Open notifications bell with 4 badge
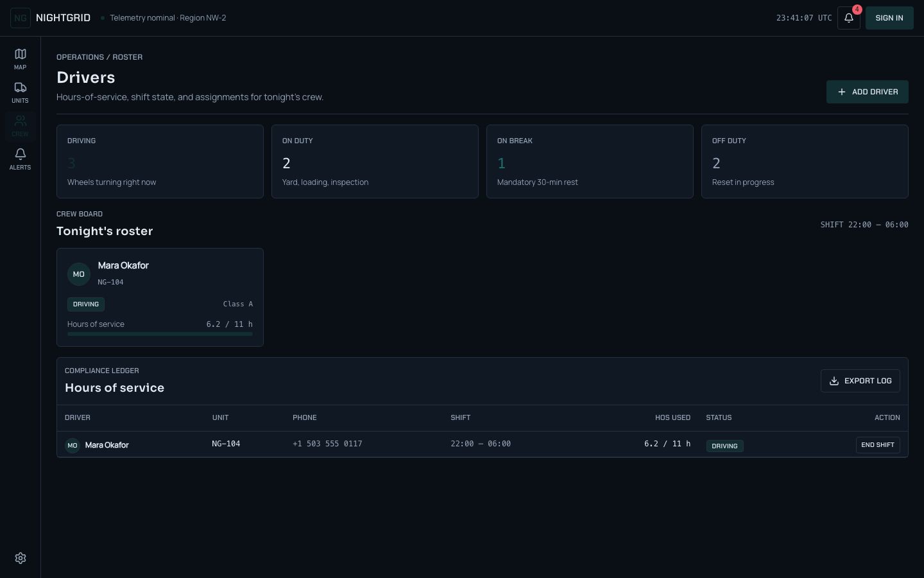This screenshot has height=578, width=924. [849, 18]
